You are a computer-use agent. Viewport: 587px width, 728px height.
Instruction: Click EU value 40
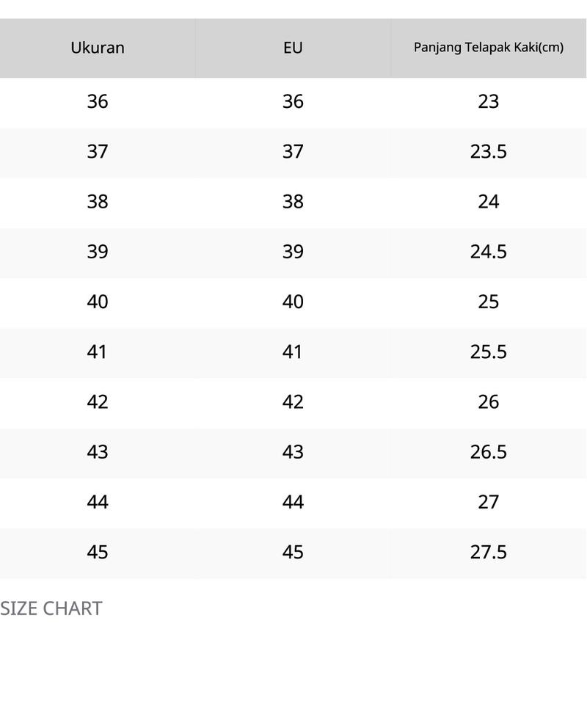293,302
